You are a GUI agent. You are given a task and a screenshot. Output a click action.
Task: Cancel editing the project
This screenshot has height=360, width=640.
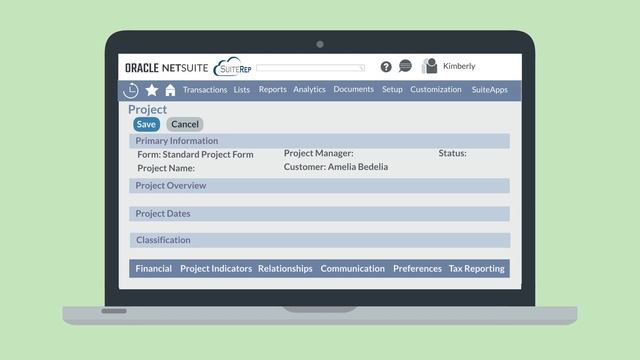pyautogui.click(x=185, y=124)
